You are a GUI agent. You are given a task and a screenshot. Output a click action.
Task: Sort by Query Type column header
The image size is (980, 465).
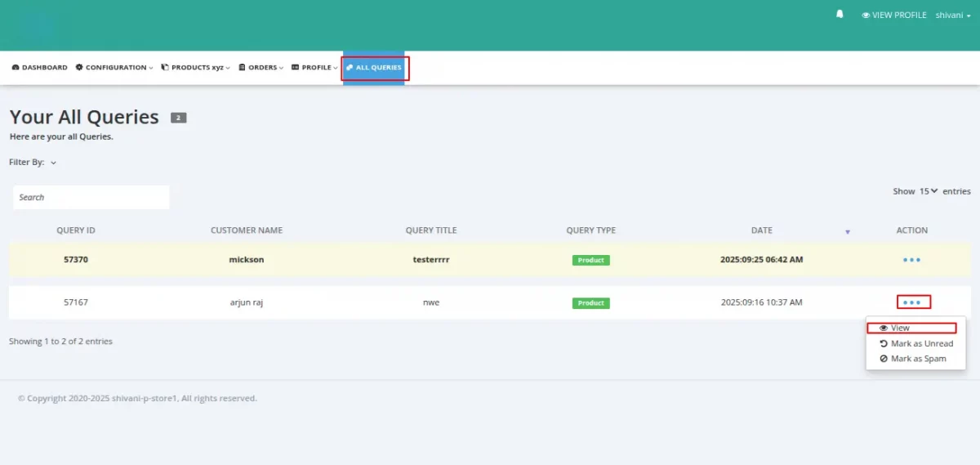click(x=591, y=230)
